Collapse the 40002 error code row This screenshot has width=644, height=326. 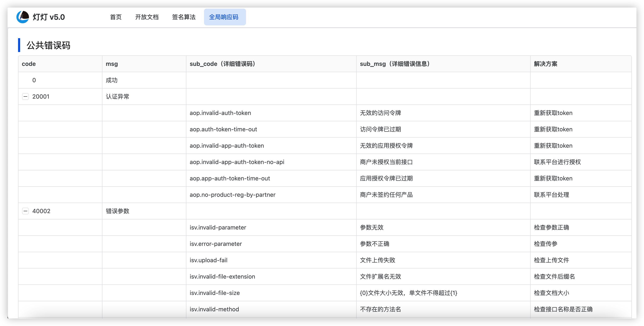click(x=25, y=211)
